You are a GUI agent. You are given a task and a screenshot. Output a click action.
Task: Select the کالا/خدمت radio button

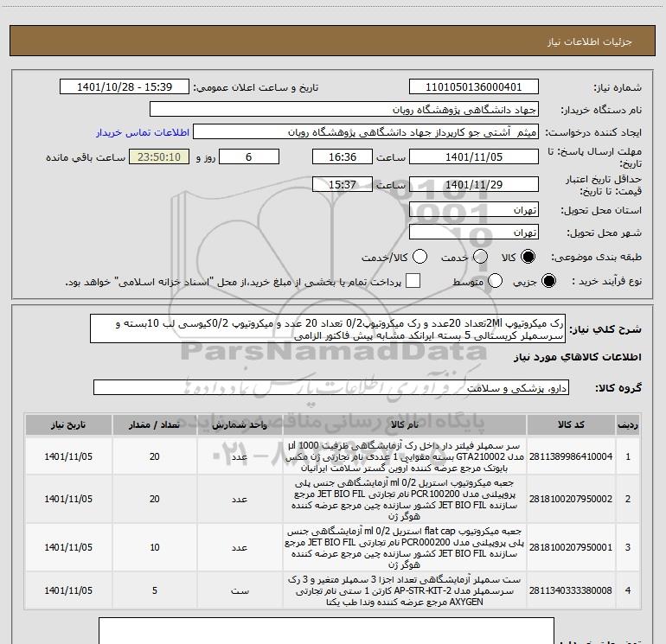click(420, 257)
